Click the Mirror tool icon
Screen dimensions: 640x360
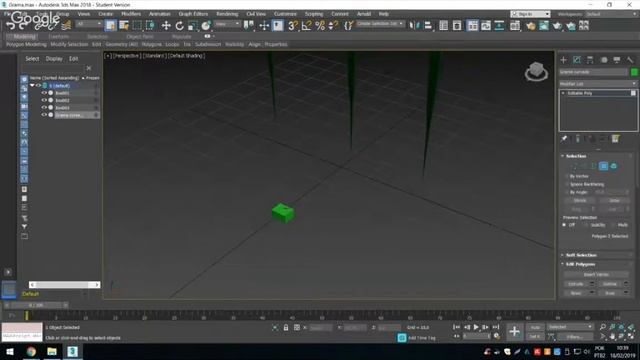[x=415, y=26]
